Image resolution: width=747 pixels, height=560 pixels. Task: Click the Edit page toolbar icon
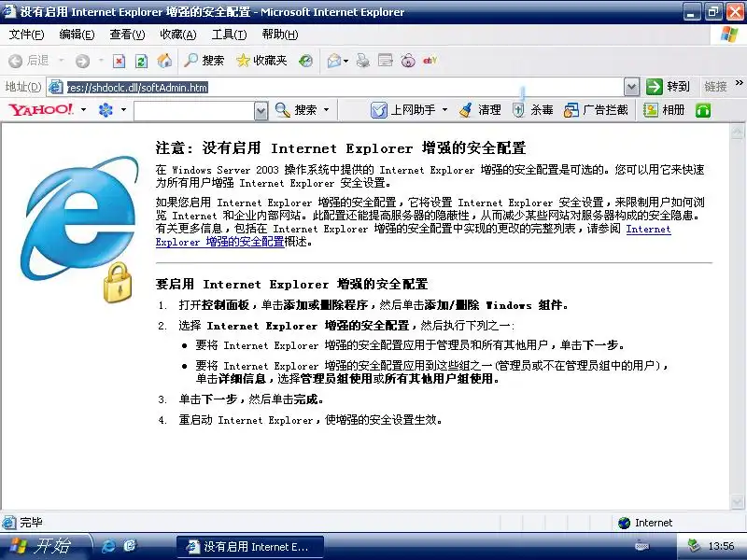[386, 61]
